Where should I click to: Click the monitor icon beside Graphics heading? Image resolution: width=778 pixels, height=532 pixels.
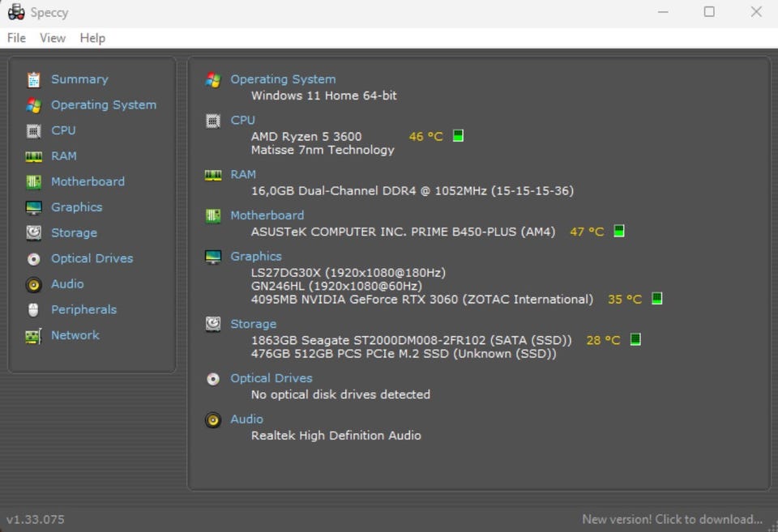tap(213, 257)
